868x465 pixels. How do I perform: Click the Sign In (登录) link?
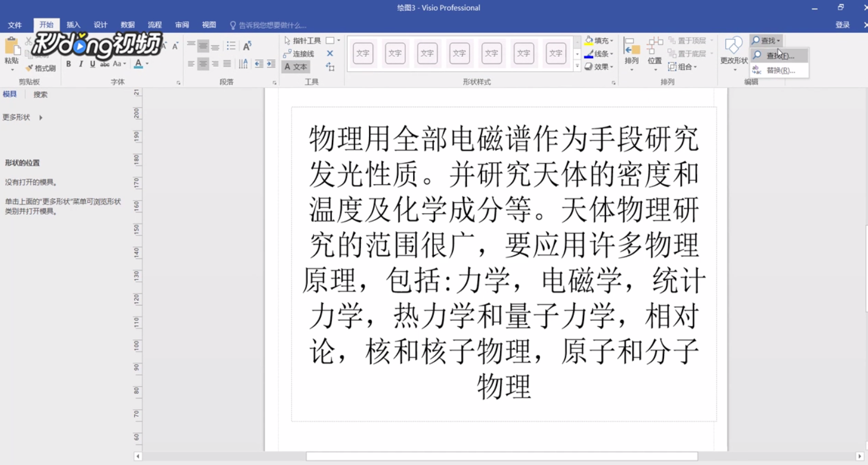tap(843, 25)
